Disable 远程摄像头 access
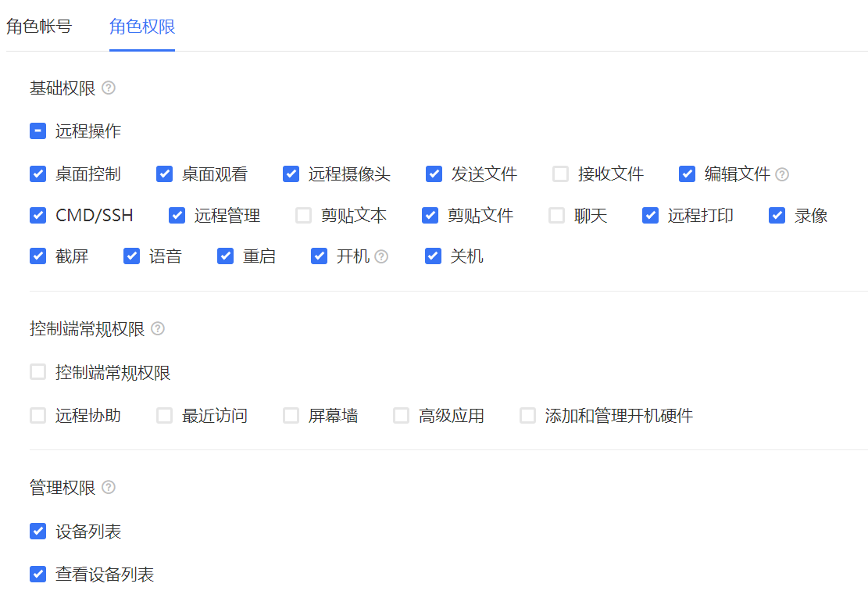 [291, 174]
